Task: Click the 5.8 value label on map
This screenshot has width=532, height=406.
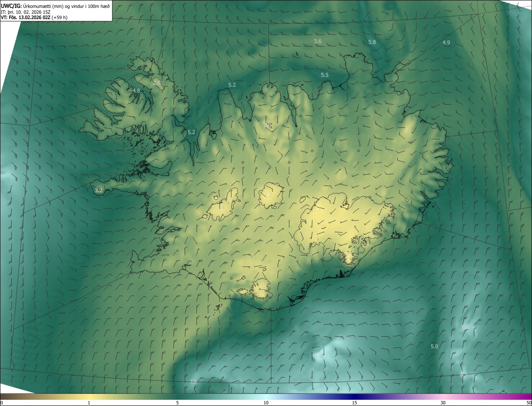Action: point(372,42)
